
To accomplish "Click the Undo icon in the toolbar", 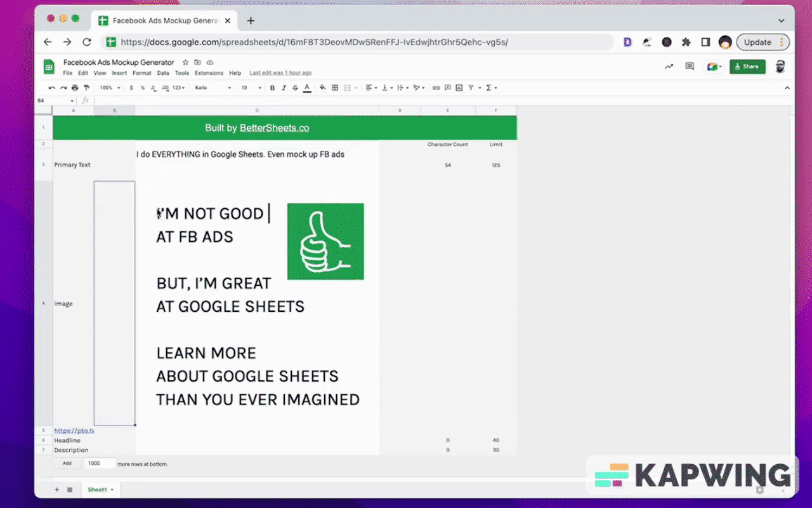I will click(52, 88).
